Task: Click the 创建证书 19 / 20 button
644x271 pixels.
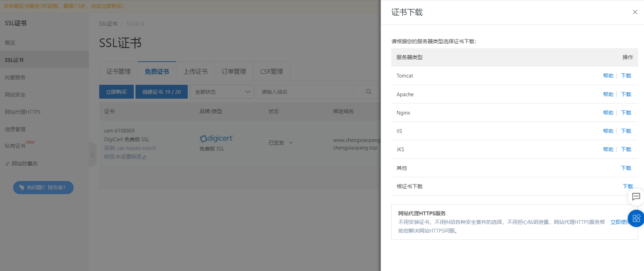Action: tap(161, 92)
